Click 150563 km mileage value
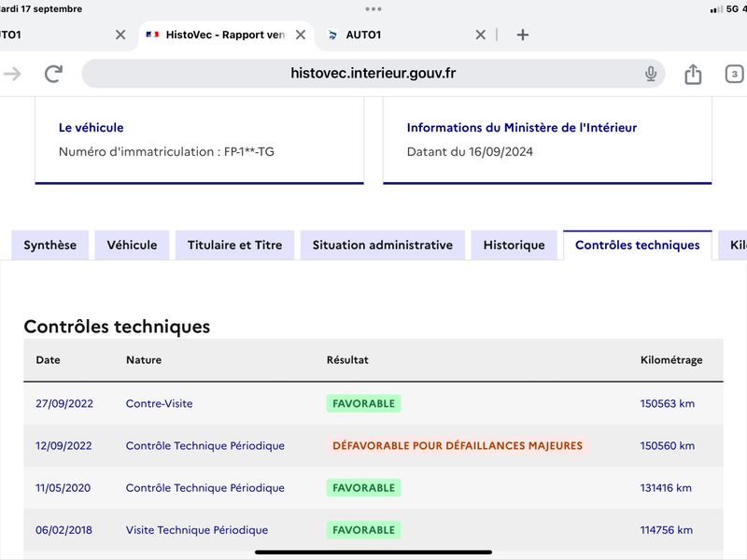This screenshot has height=560, width=747. tap(668, 404)
